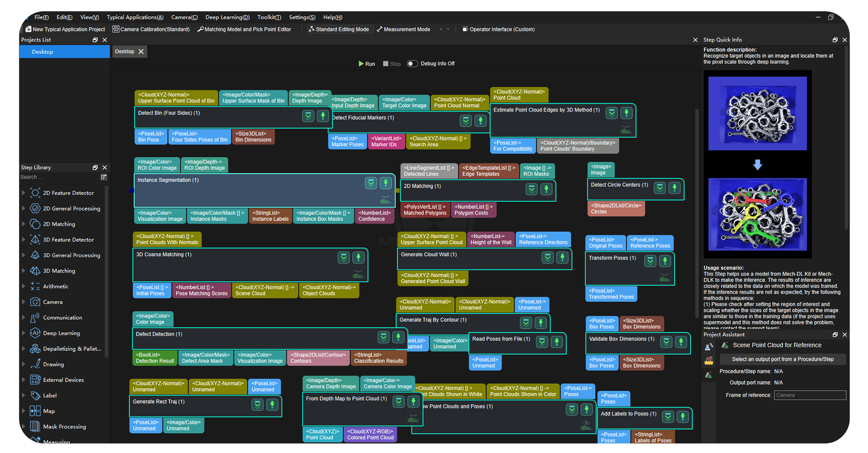Toggle visibility of Show Point Clouds and Poses
This screenshot has height=453, width=868.
click(x=586, y=425)
